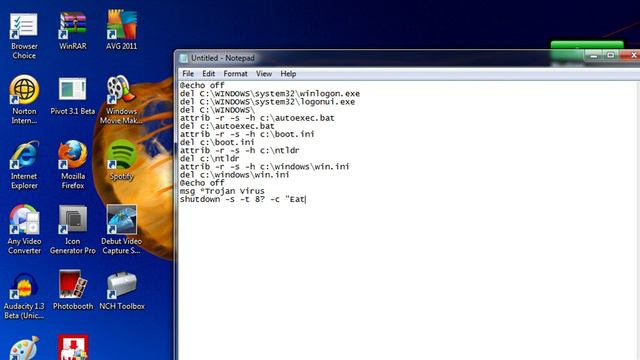Click the blank editing area below the text
Viewport: 640px width, 360px height.
408,282
